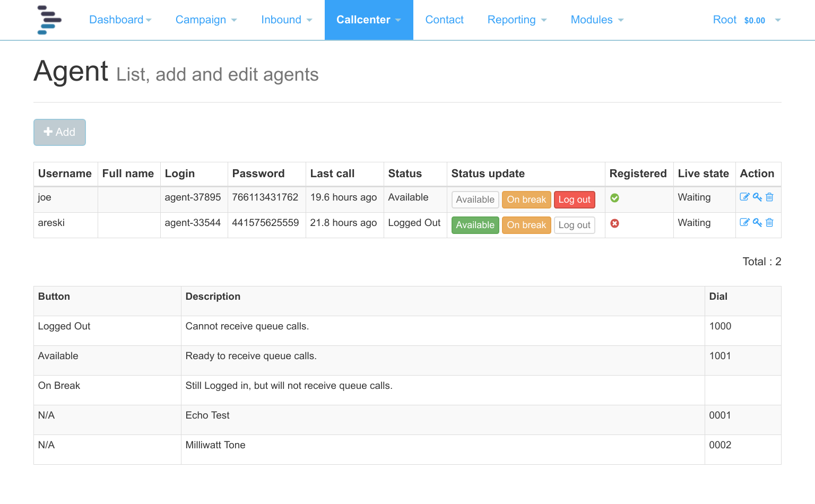Click green registered check icon for joe
Screen dimensions: 815x504
[614, 198]
